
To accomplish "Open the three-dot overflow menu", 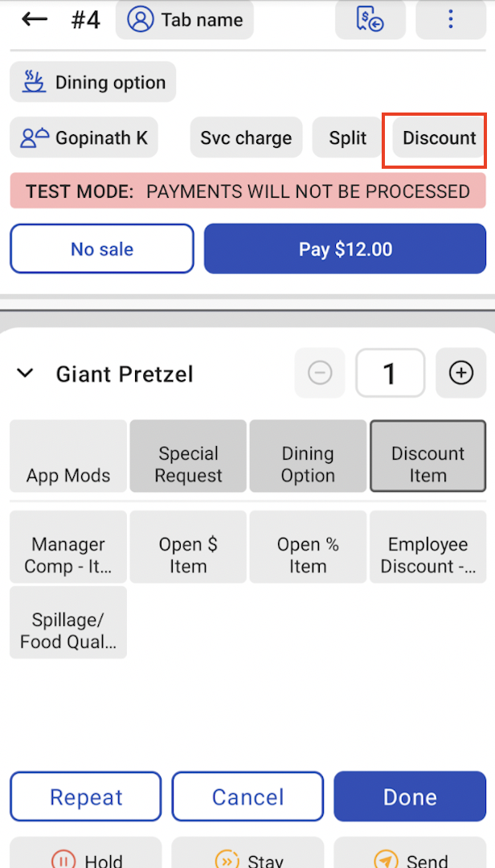I will point(451,20).
